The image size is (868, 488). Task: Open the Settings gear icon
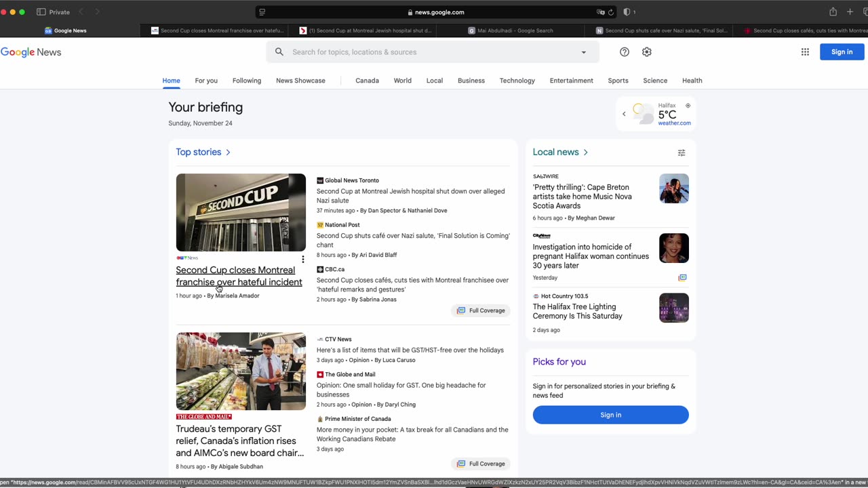point(647,52)
